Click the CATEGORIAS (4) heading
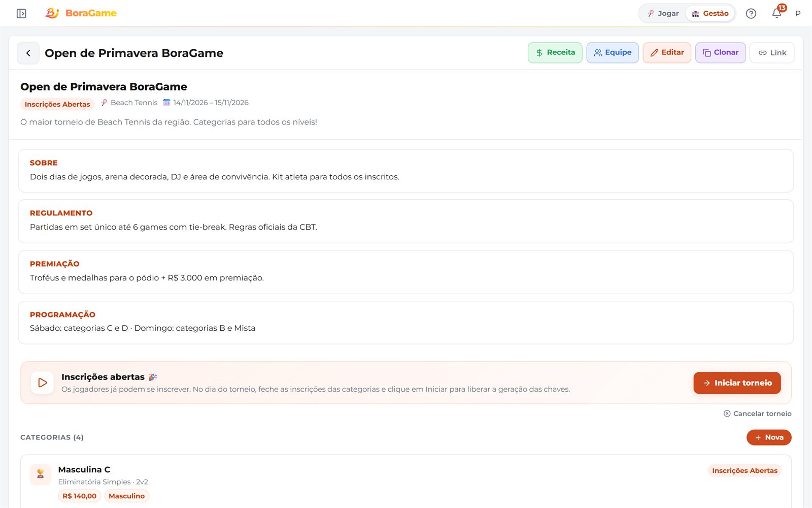This screenshot has width=812, height=508. click(52, 437)
